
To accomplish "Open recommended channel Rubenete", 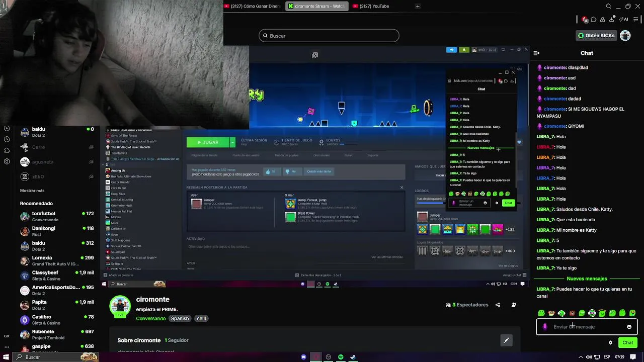I will [x=56, y=334].
